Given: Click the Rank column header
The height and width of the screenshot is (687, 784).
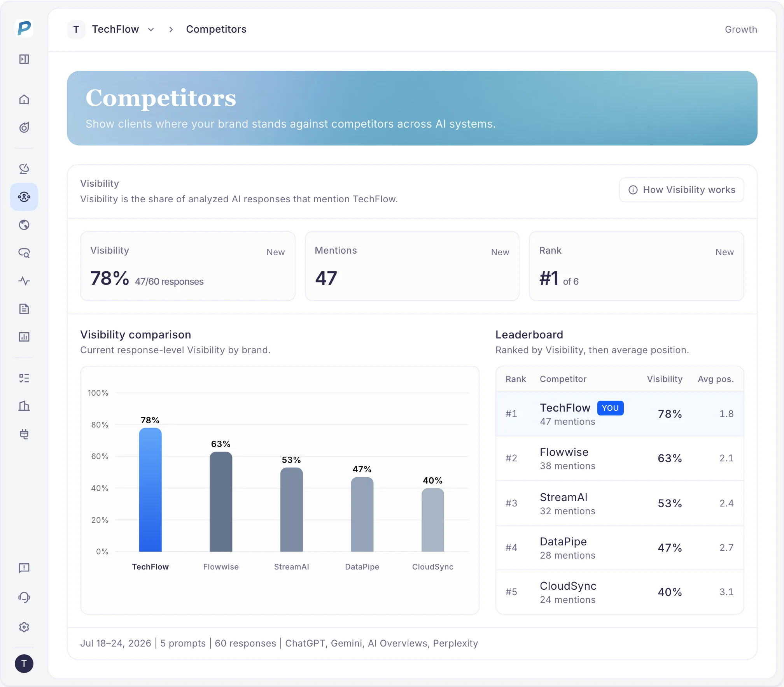Looking at the screenshot, I should point(516,379).
